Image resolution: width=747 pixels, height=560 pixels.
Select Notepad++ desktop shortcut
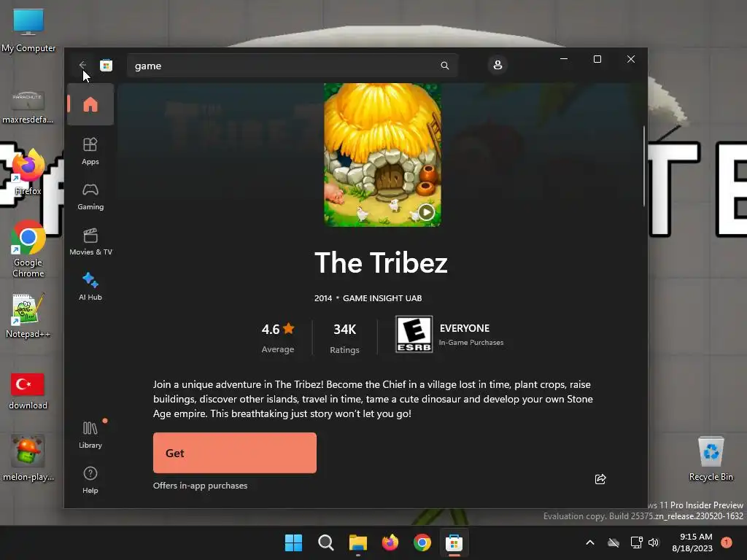[x=28, y=316]
